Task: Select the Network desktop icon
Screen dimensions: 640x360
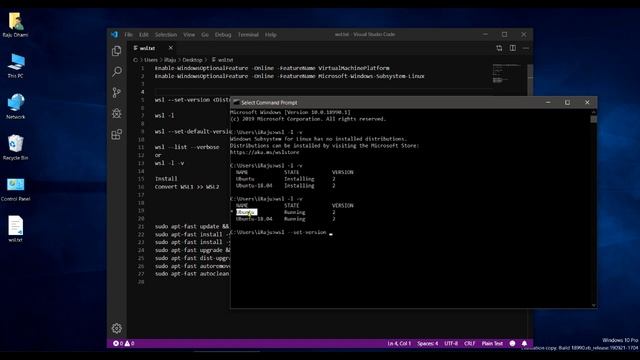Action: coord(16,107)
